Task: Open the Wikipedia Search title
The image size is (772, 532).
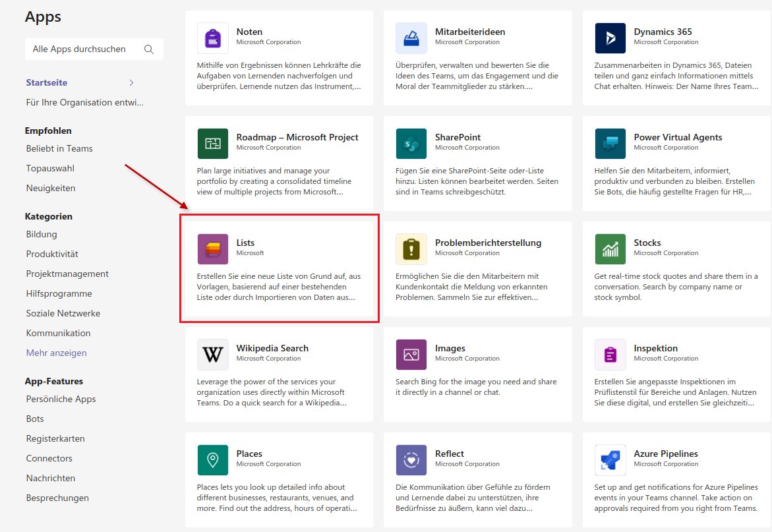Action: [x=272, y=349]
